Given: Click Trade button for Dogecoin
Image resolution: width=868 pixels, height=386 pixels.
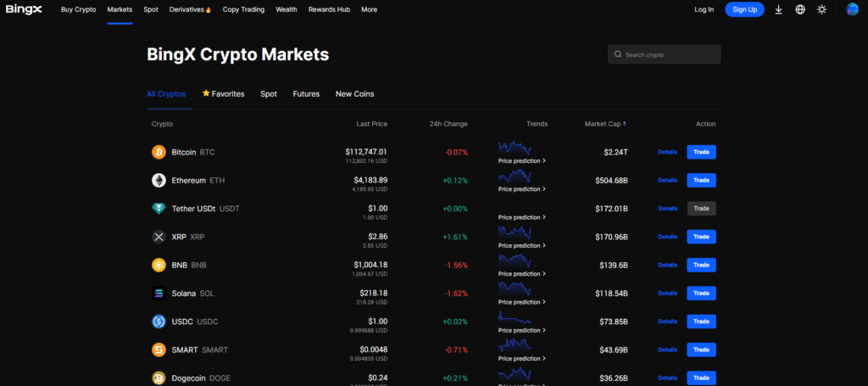Looking at the screenshot, I should (x=701, y=378).
